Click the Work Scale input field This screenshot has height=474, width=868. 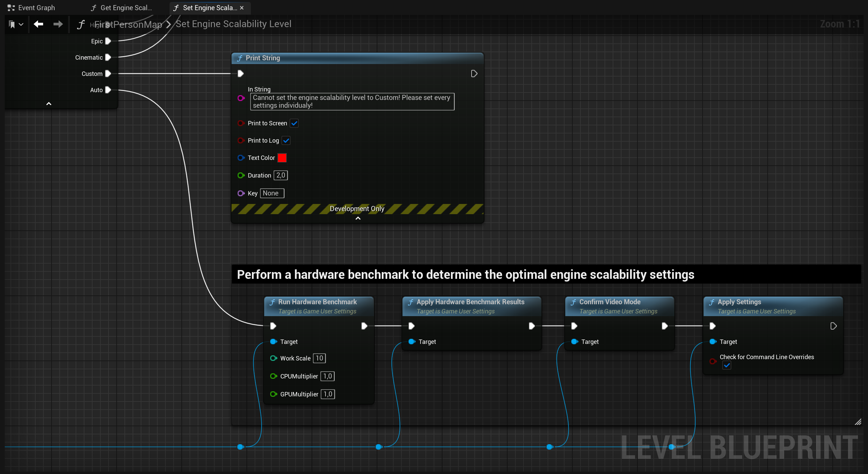point(319,358)
